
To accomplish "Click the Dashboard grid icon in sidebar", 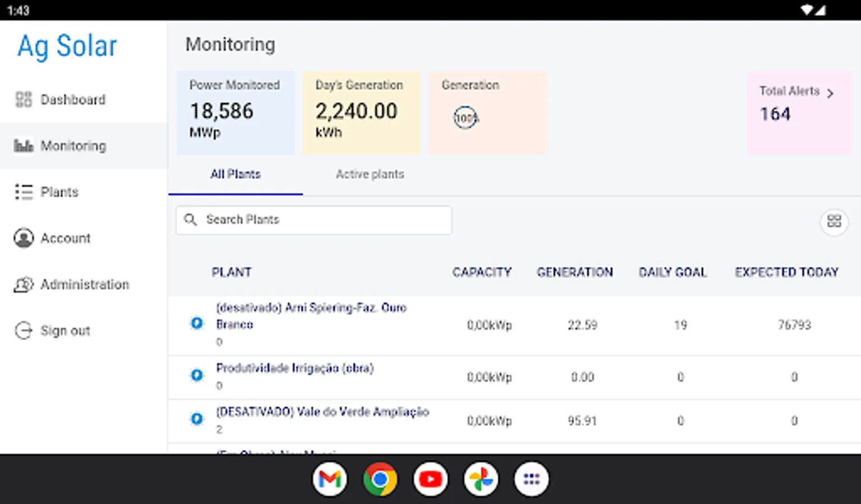I will pyautogui.click(x=24, y=100).
